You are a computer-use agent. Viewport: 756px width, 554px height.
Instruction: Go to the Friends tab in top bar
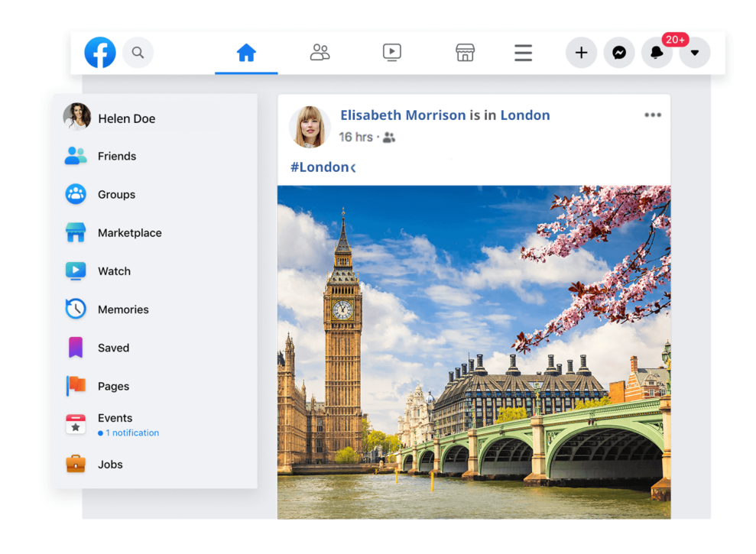coord(320,53)
